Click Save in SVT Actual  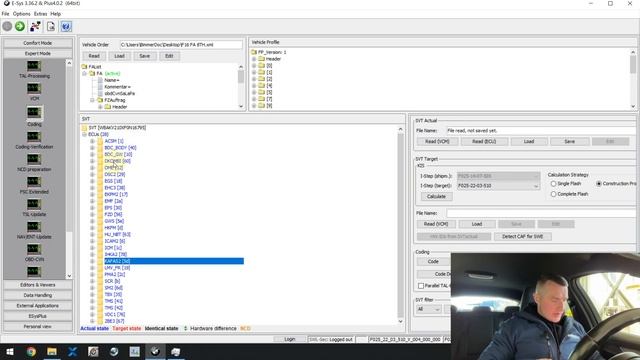pyautogui.click(x=569, y=142)
